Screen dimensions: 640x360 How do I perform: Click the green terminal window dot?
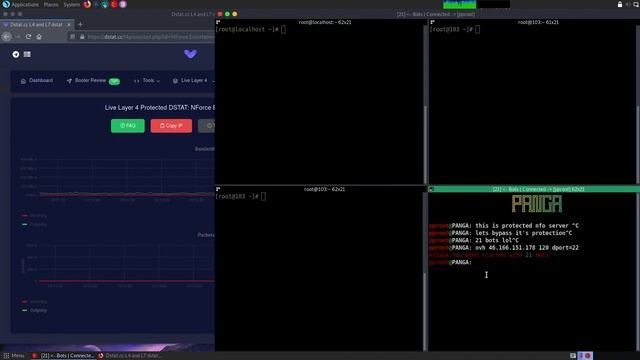coord(227,14)
